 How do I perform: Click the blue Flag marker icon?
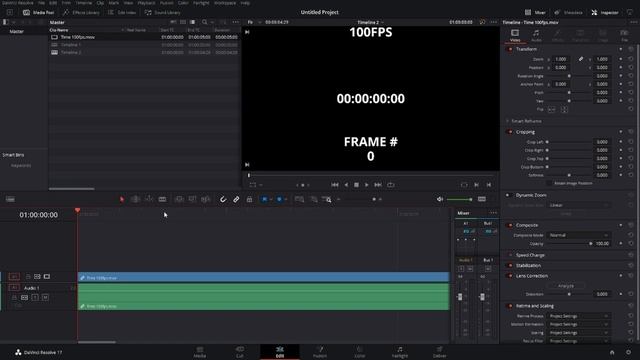(264, 199)
